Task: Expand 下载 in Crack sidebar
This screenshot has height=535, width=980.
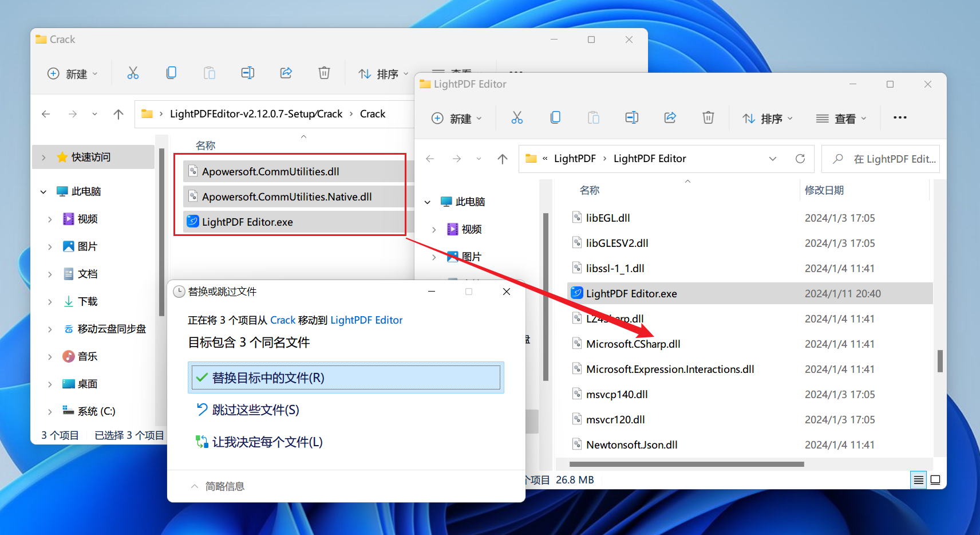Action: [x=50, y=301]
